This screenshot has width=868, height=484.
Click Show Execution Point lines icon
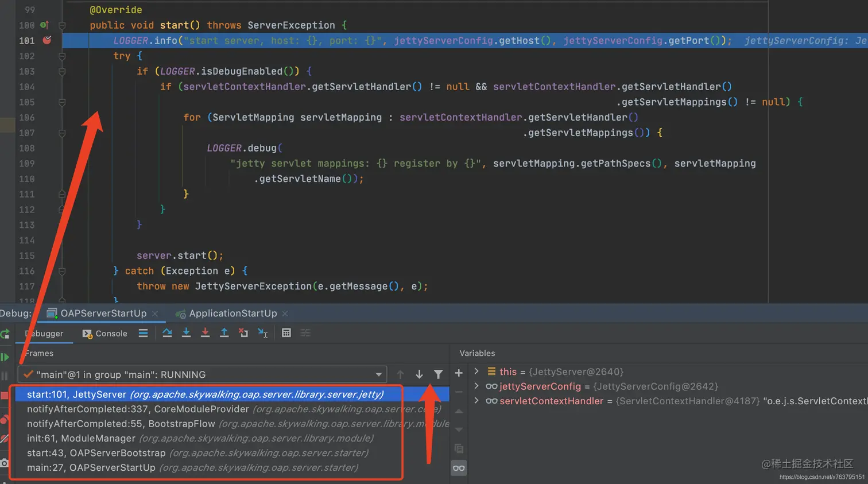[x=143, y=333]
